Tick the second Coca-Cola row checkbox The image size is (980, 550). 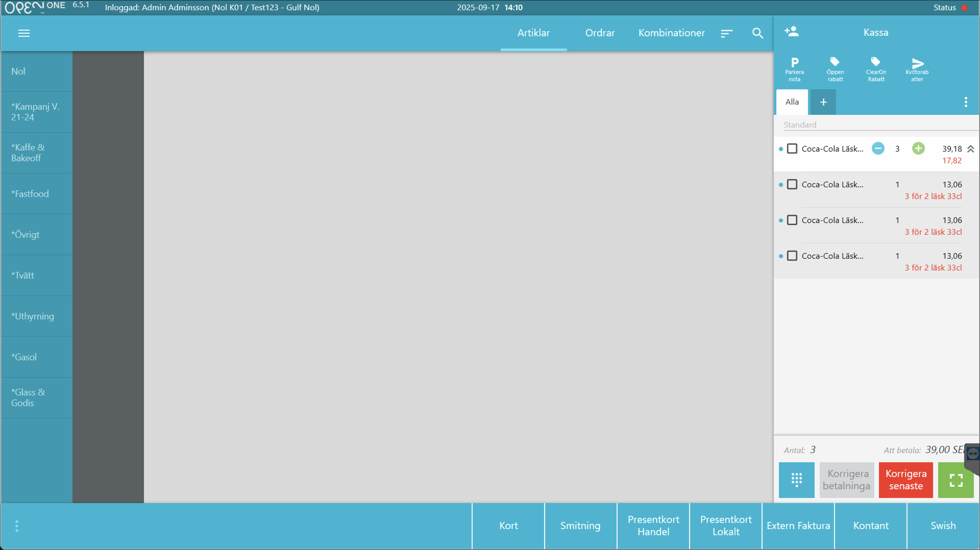(x=792, y=184)
